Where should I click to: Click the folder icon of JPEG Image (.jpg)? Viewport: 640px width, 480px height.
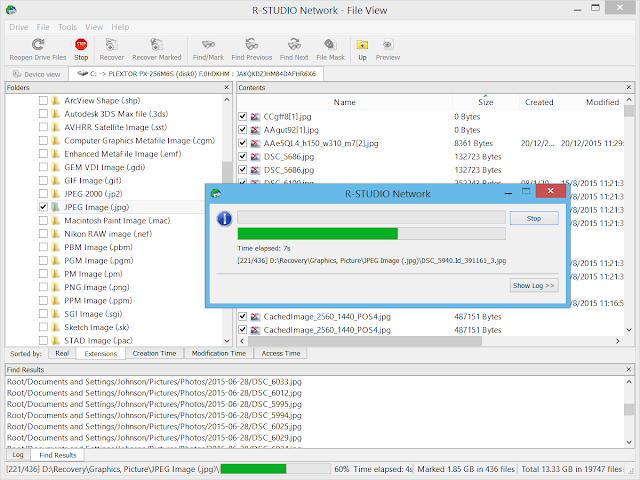click(56, 207)
